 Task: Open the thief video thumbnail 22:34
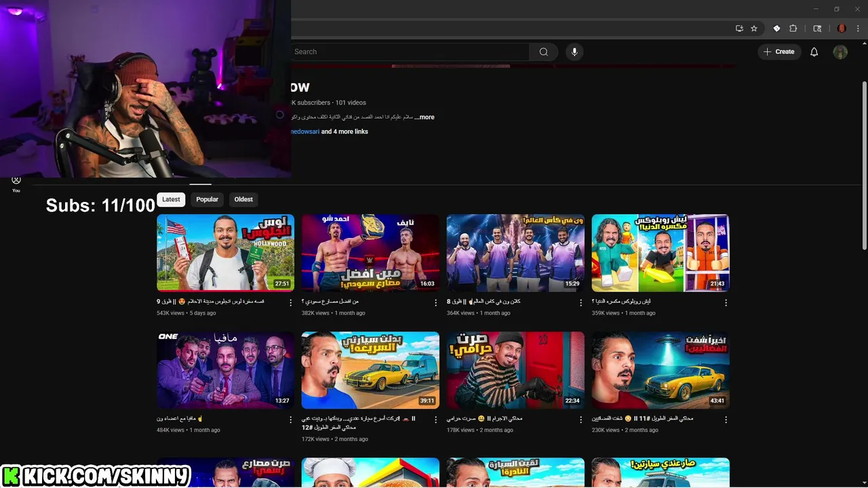pos(515,370)
